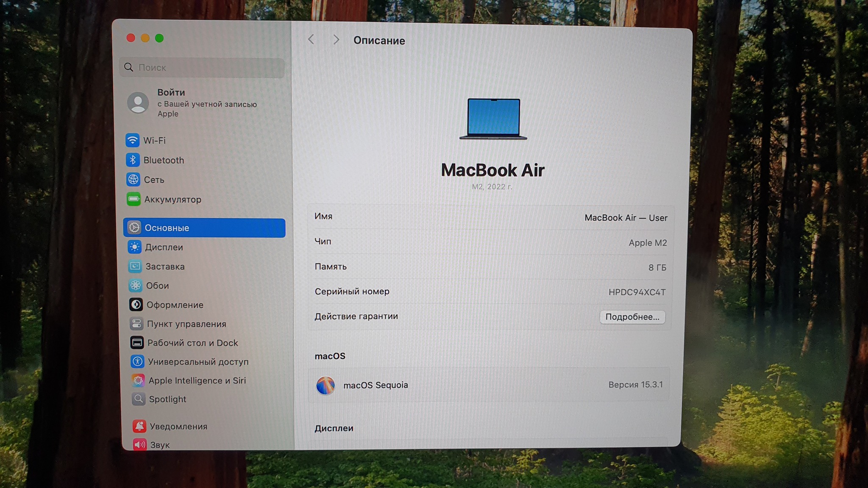Open the Wi-Fi settings icon
868x488 pixels.
(133, 140)
